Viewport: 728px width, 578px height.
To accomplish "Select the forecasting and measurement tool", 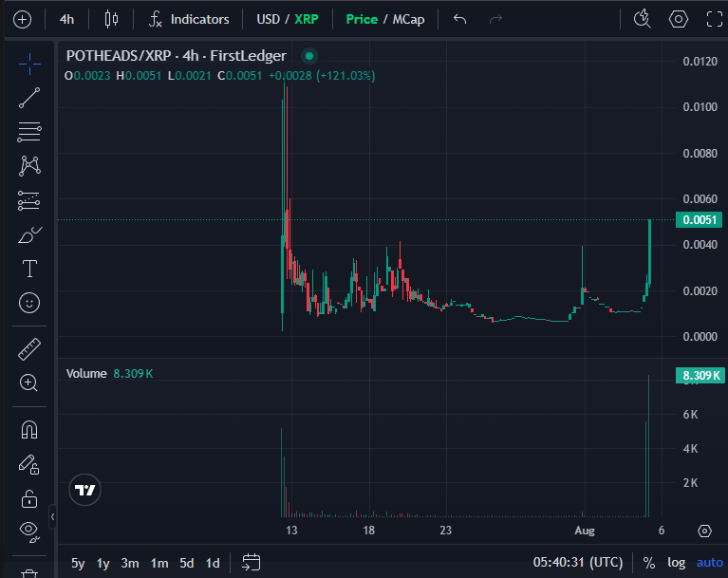I will (x=29, y=200).
